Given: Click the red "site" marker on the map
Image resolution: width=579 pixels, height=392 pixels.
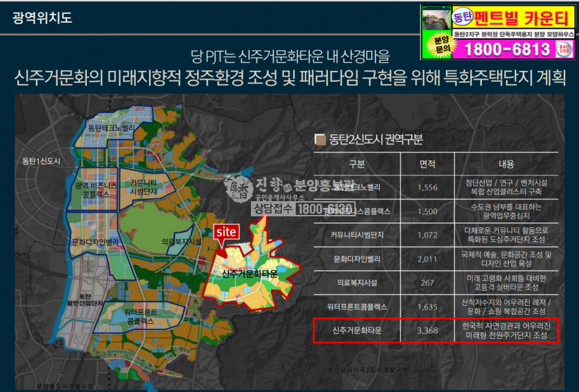Looking at the screenshot, I should 225,232.
